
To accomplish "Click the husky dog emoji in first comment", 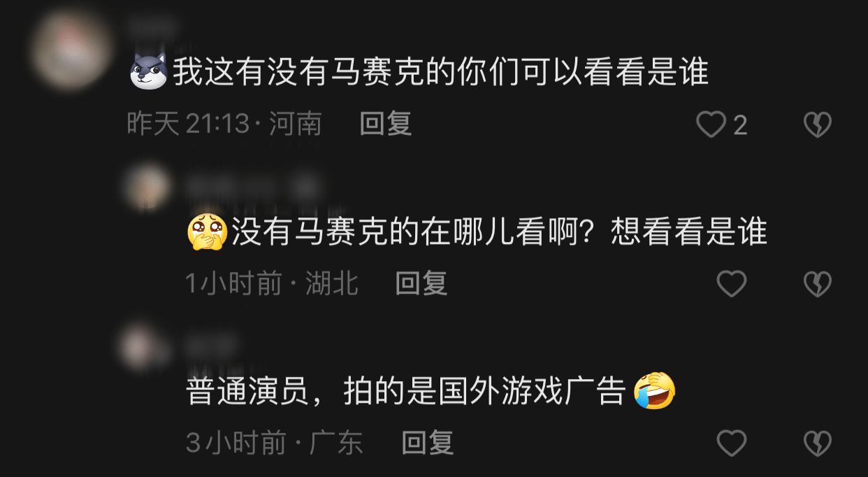I will pos(149,72).
